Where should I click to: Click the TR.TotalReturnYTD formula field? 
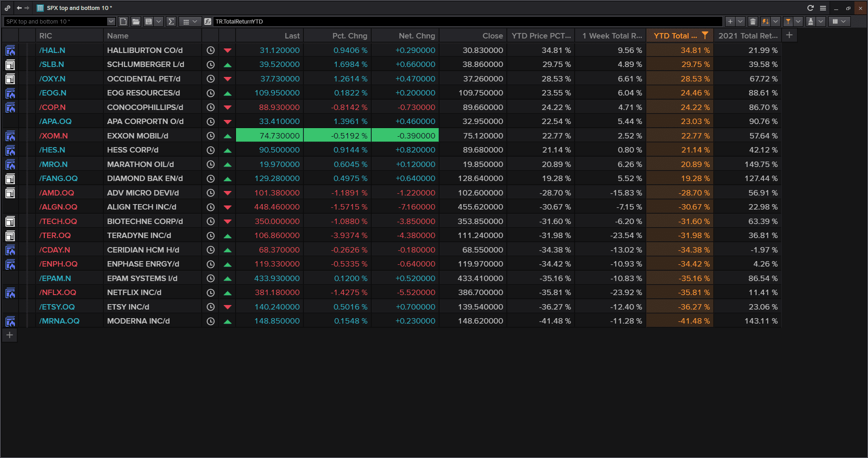(x=467, y=21)
